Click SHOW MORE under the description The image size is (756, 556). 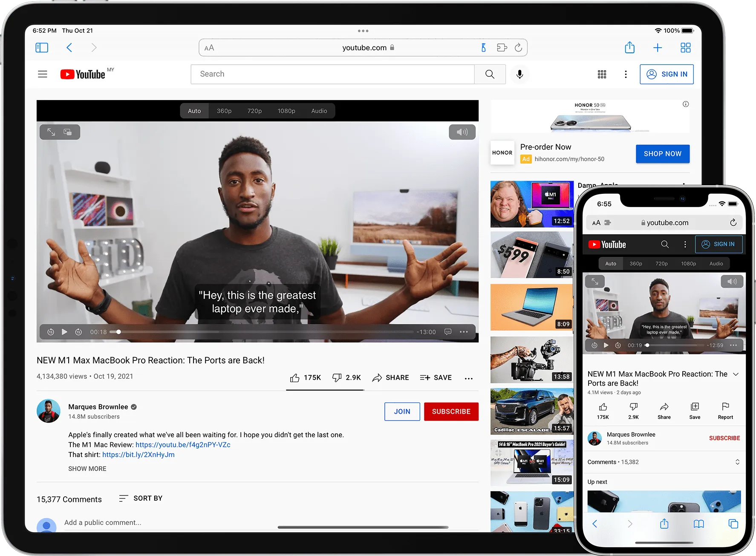tap(87, 469)
